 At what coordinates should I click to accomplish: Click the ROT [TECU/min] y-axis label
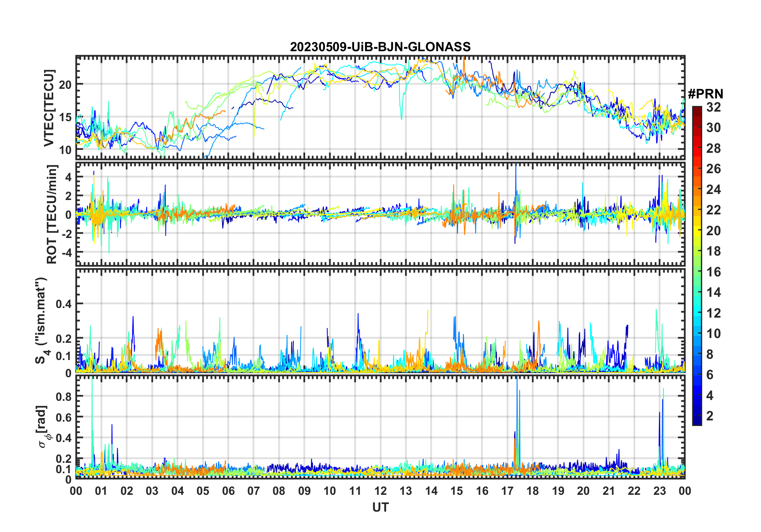52,214
